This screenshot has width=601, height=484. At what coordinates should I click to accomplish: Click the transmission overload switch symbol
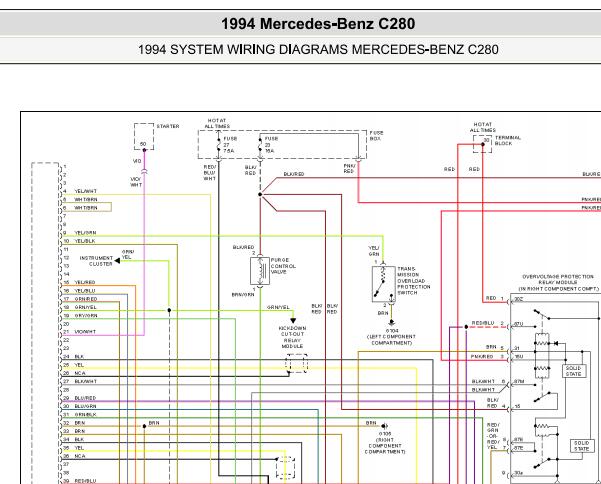click(x=383, y=284)
